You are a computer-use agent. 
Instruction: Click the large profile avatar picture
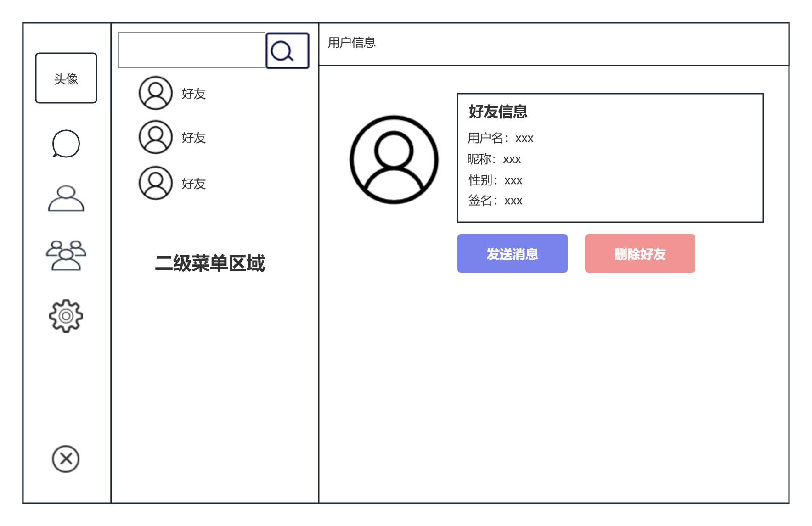(x=394, y=159)
